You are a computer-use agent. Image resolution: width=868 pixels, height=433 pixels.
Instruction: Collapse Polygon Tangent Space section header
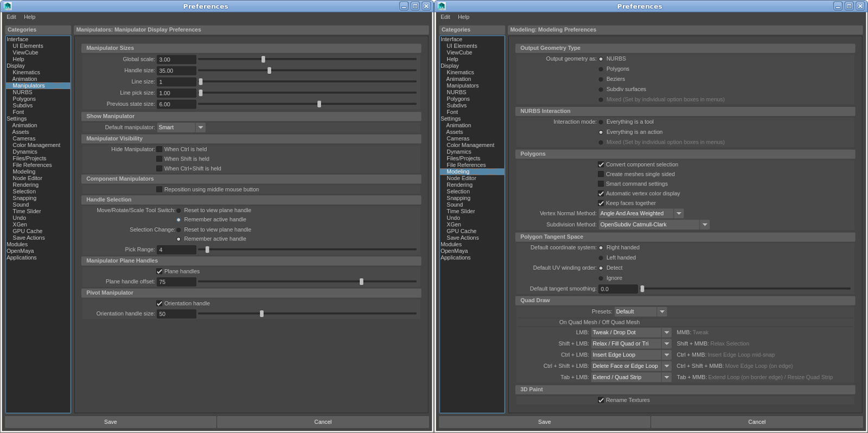(685, 237)
